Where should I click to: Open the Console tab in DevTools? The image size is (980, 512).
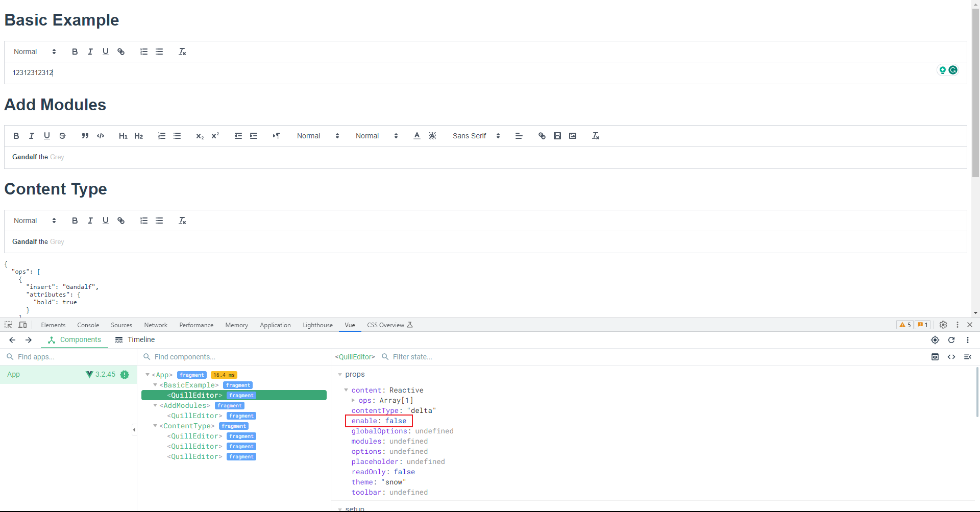[x=88, y=325]
